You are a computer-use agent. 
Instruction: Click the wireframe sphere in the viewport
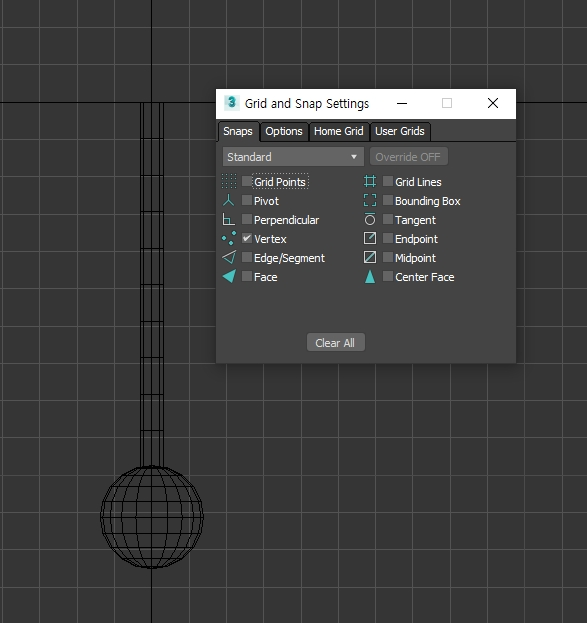point(152,517)
